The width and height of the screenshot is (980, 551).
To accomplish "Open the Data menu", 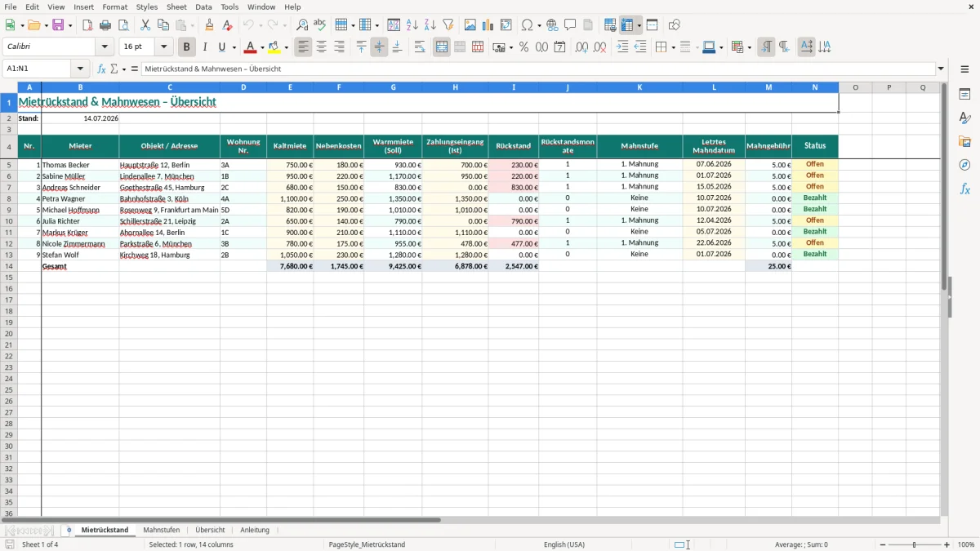I will (203, 7).
